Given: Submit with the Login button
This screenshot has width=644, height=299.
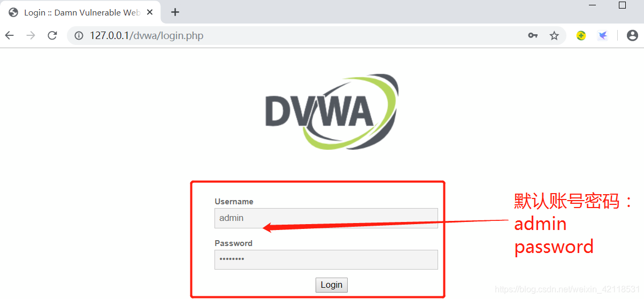Looking at the screenshot, I should [x=332, y=285].
